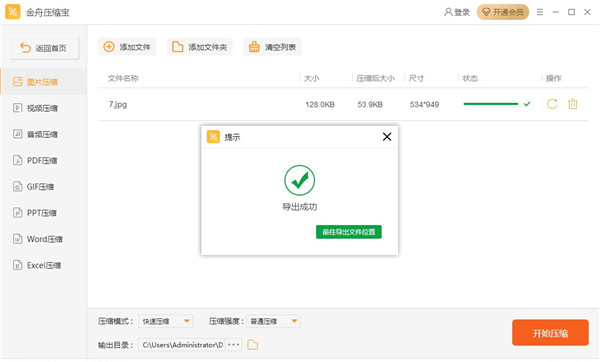This screenshot has width=600, height=362.
Task: Click the 534*949 dimension value
Action: pyautogui.click(x=424, y=104)
